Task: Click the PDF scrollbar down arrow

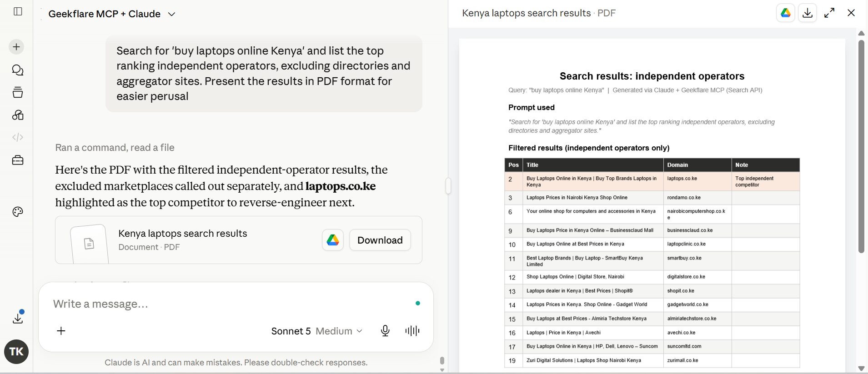Action: 861,369
